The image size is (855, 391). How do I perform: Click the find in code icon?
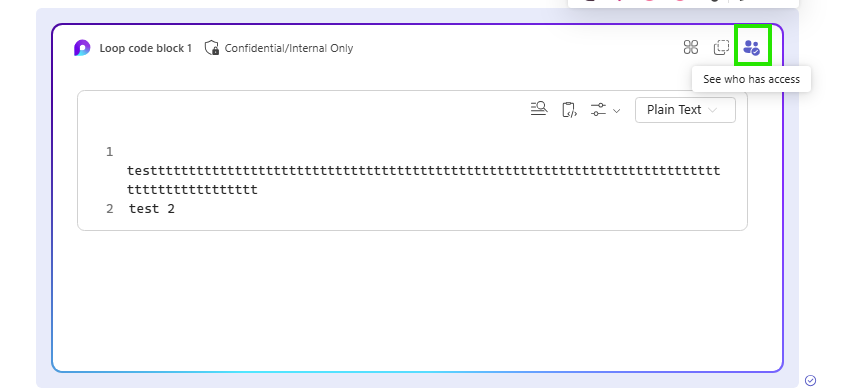539,109
